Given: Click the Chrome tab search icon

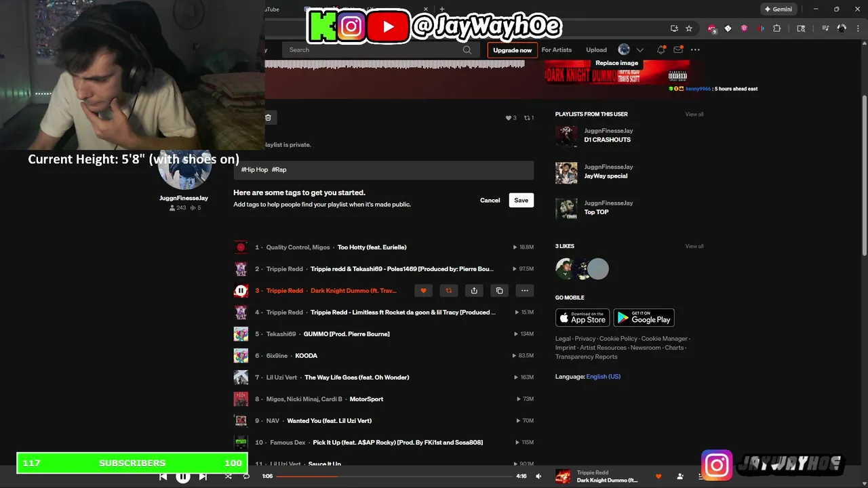Looking at the screenshot, I should (801, 28).
